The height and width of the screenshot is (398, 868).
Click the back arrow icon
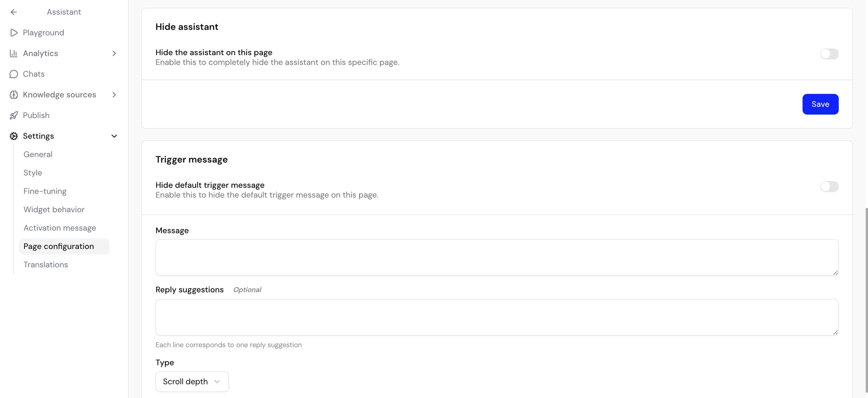click(13, 12)
